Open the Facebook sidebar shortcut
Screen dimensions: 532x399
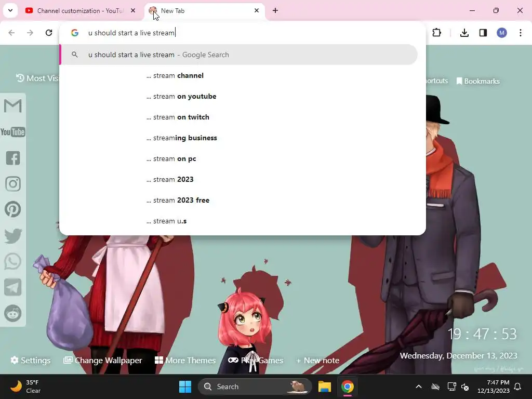(x=13, y=158)
